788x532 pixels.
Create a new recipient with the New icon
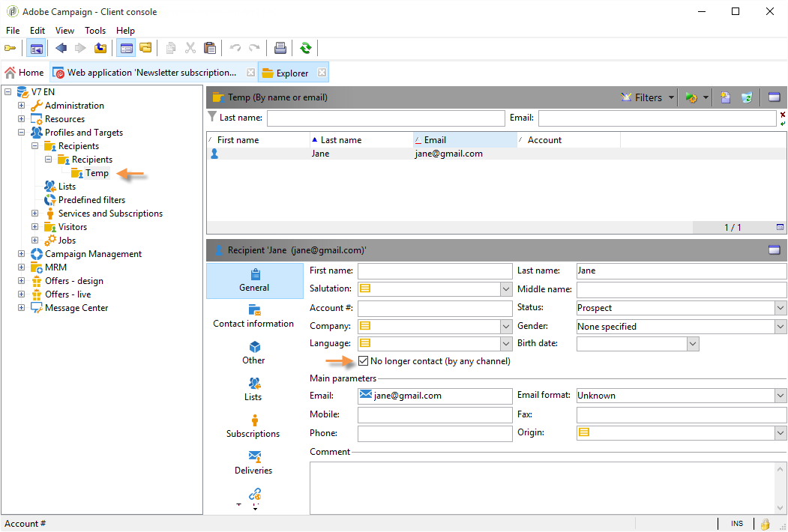point(725,97)
